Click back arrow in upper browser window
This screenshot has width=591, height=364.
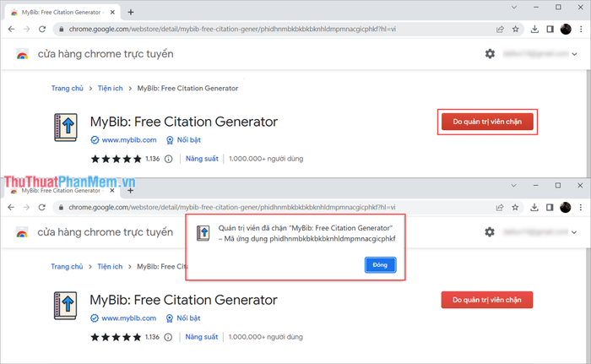11,29
